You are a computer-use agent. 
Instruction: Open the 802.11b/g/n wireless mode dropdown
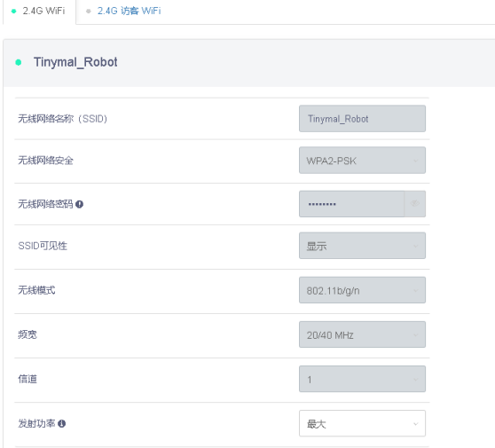pyautogui.click(x=362, y=290)
